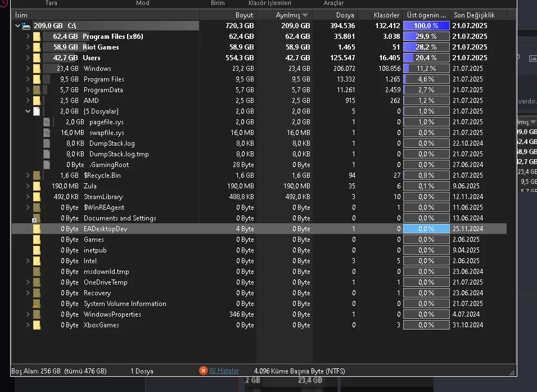Expand the Program Files (x86) folder

pos(28,37)
